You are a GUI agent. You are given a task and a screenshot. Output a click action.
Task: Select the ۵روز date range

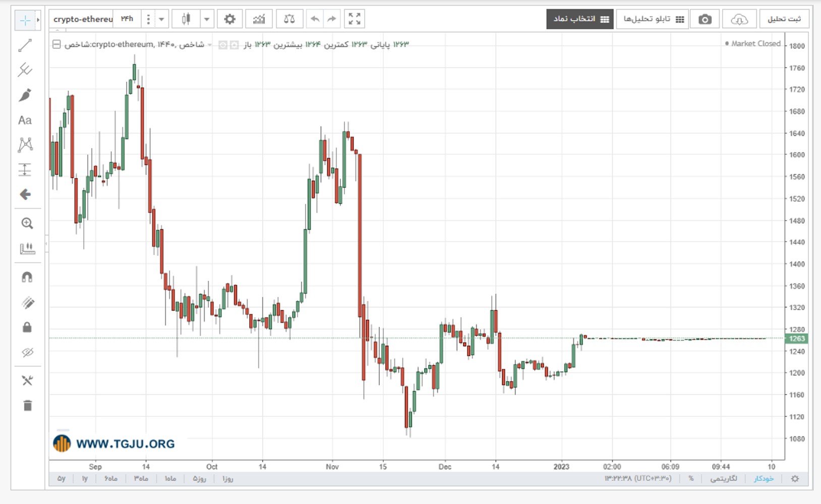[200, 479]
